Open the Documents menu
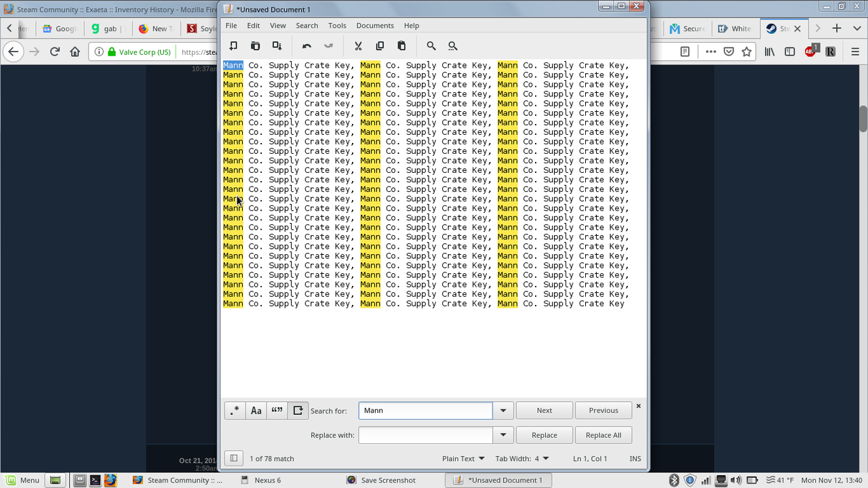The width and height of the screenshot is (868, 488). point(375,25)
